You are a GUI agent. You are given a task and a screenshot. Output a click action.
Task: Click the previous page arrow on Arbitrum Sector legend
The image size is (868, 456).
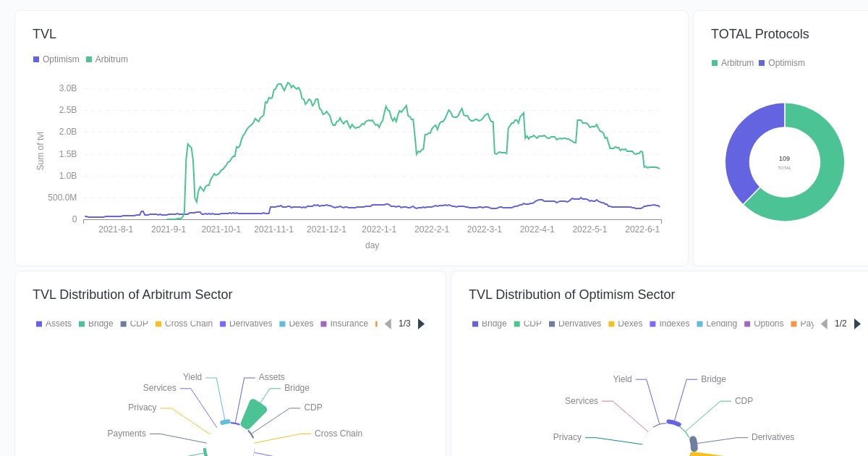[388, 324]
